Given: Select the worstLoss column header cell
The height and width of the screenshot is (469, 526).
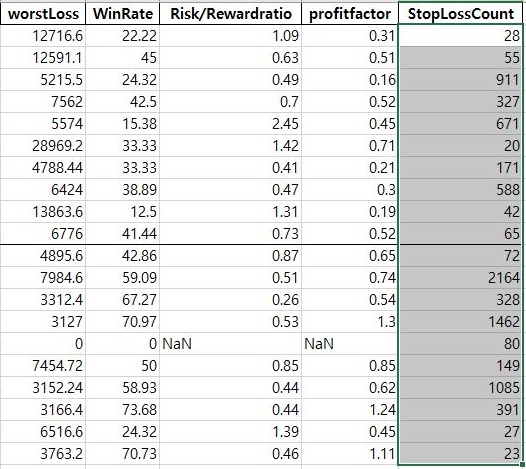Looking at the screenshot, I should 43,14.
